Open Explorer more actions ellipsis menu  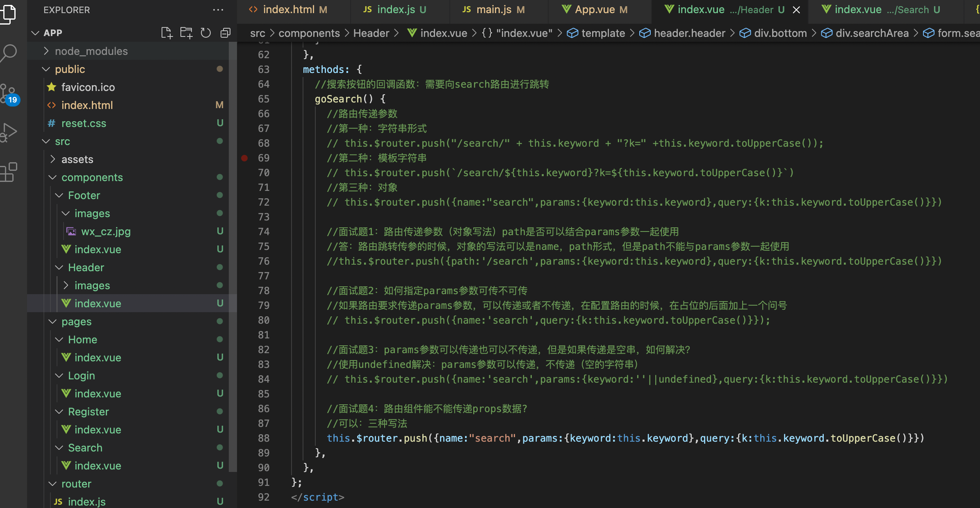[x=218, y=10]
